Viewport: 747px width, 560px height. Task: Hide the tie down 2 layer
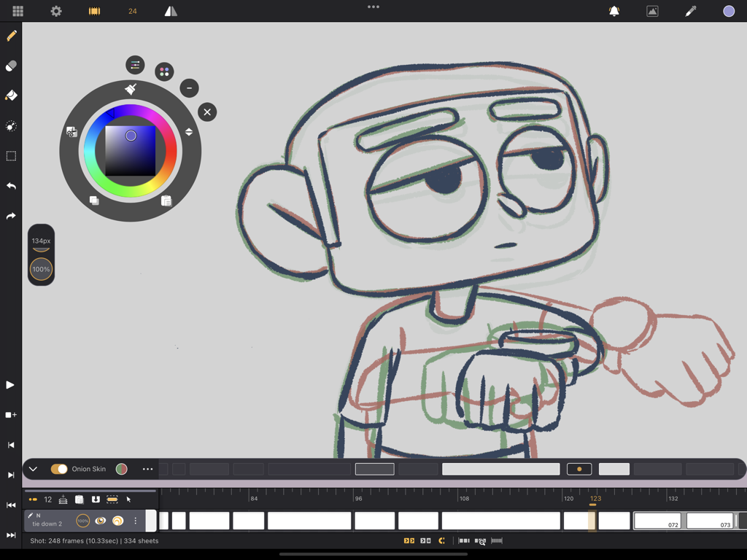pyautogui.click(x=102, y=521)
